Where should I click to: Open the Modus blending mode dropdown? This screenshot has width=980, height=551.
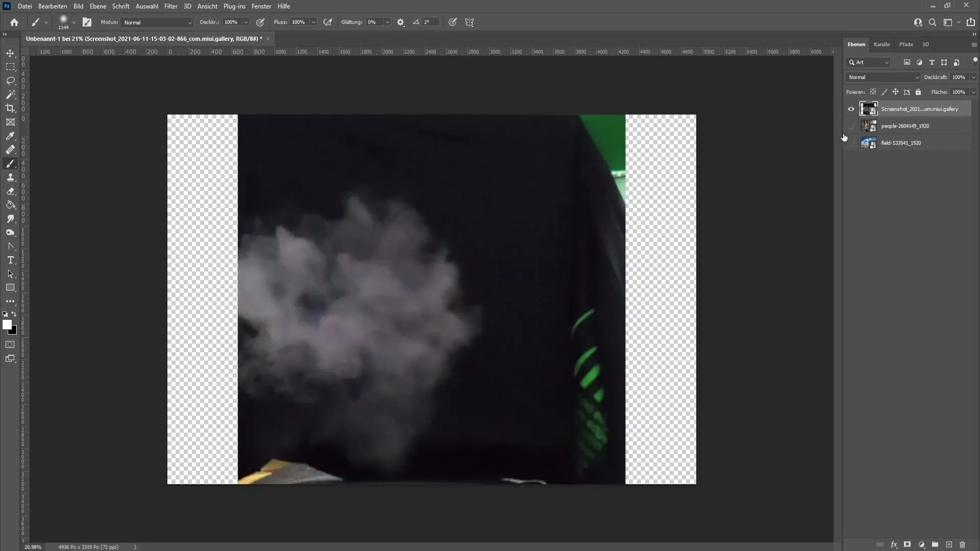[156, 22]
